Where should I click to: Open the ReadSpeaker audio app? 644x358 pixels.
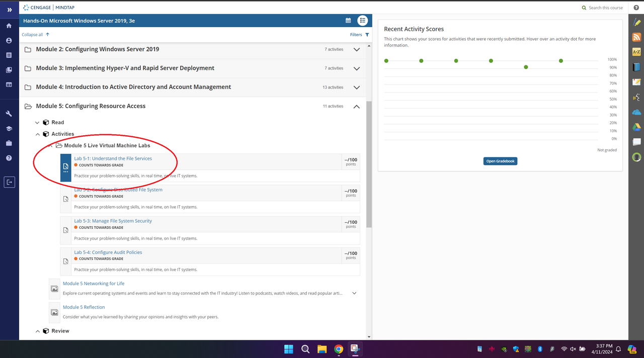click(636, 97)
